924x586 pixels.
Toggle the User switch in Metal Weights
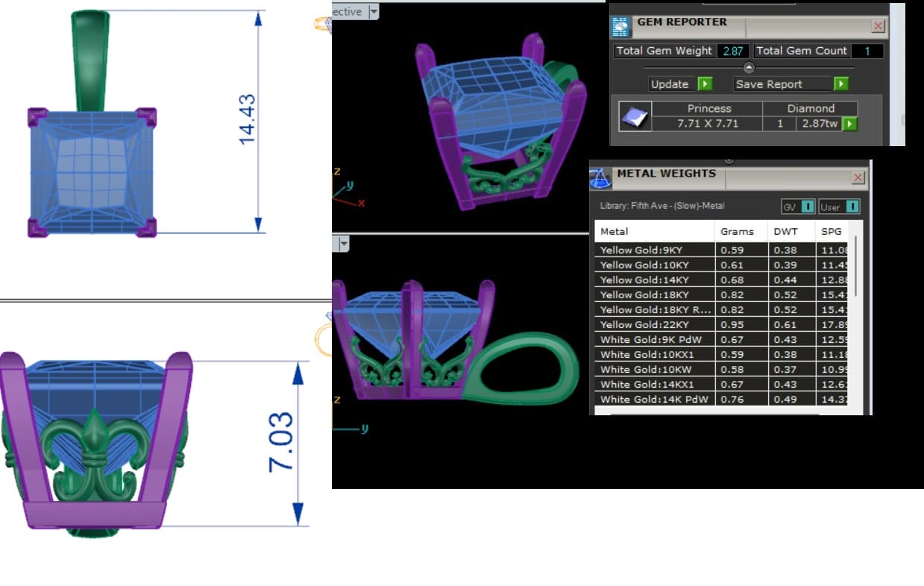pos(839,207)
